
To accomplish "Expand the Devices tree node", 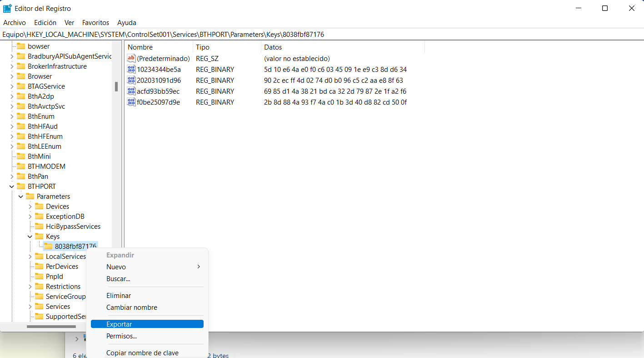I will pos(30,207).
